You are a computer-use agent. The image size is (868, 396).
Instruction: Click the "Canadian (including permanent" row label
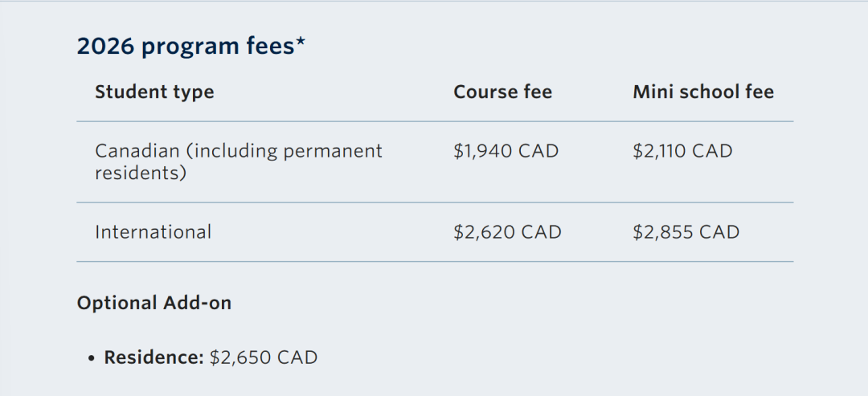239,151
